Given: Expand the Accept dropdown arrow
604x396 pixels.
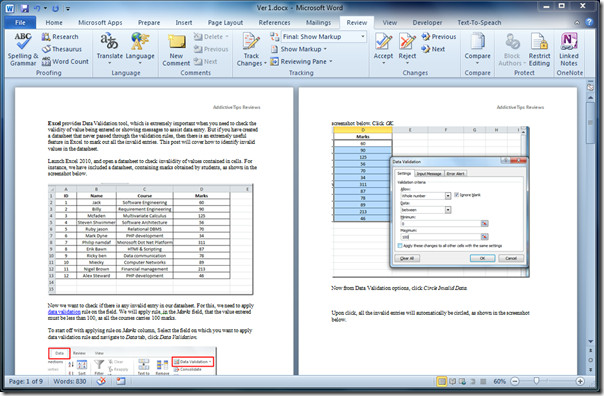Looking at the screenshot, I should 383,63.
